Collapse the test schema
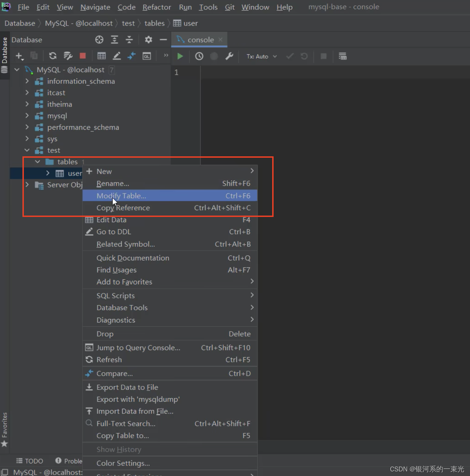Viewport: 470px width, 476px height. pyautogui.click(x=27, y=150)
